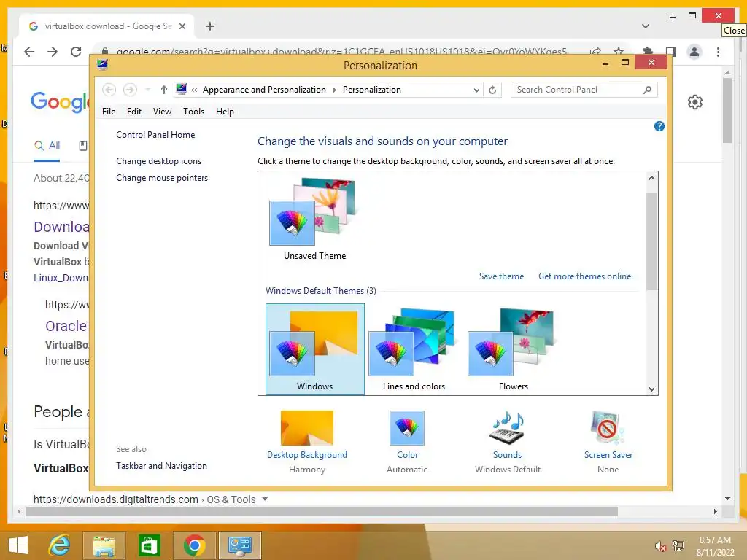
Task: Click the Personalization window title icon
Action: point(102,64)
